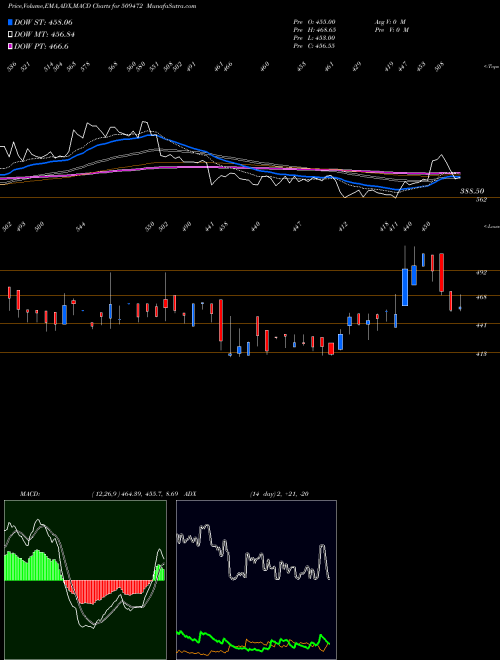Click the 'Pre C' close price value

(314, 46)
